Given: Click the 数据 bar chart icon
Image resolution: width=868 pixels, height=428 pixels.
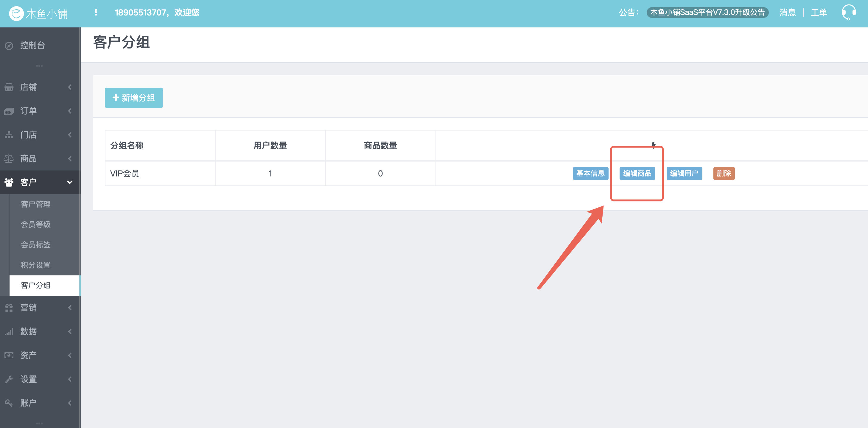Looking at the screenshot, I should coord(9,331).
